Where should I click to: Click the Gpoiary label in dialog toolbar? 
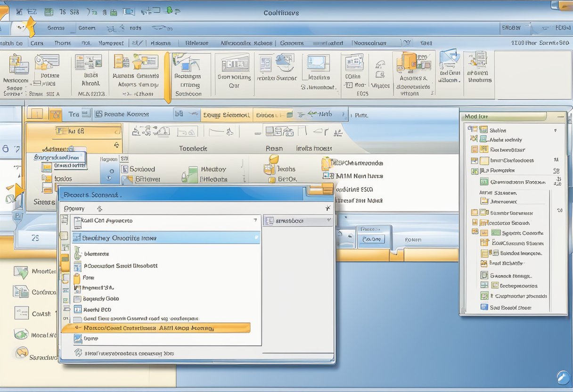(x=74, y=208)
